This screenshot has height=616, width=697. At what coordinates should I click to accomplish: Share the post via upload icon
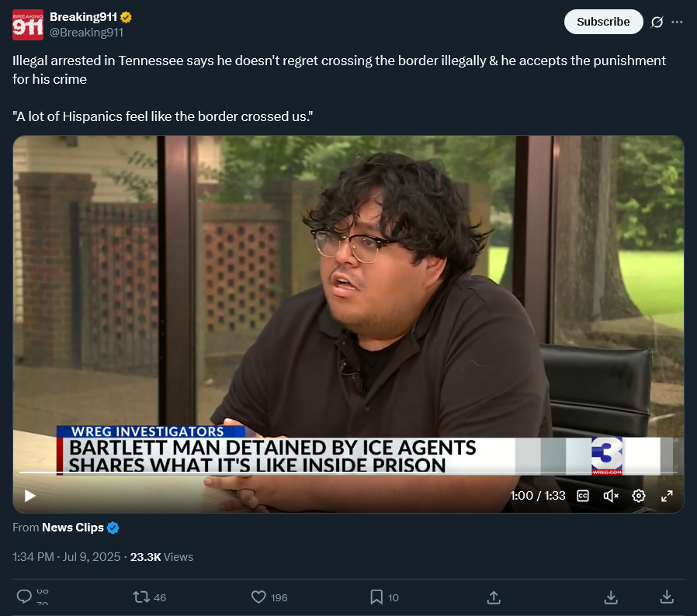tap(494, 597)
